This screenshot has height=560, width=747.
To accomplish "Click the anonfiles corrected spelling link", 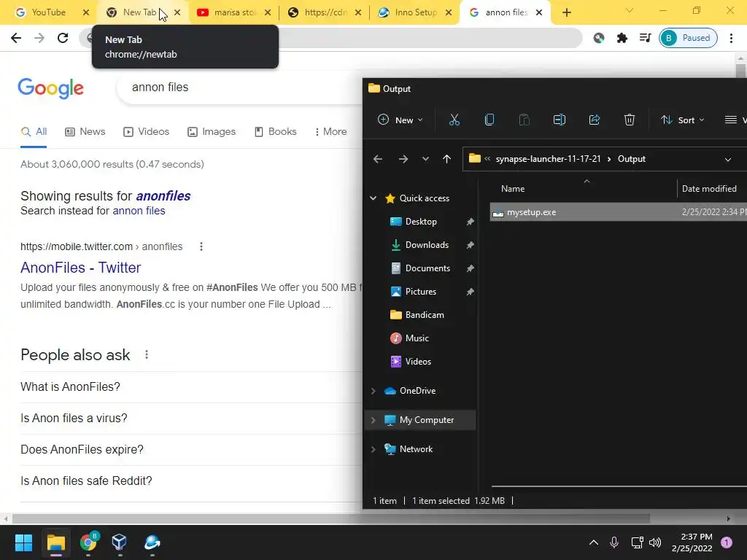I will tap(163, 196).
